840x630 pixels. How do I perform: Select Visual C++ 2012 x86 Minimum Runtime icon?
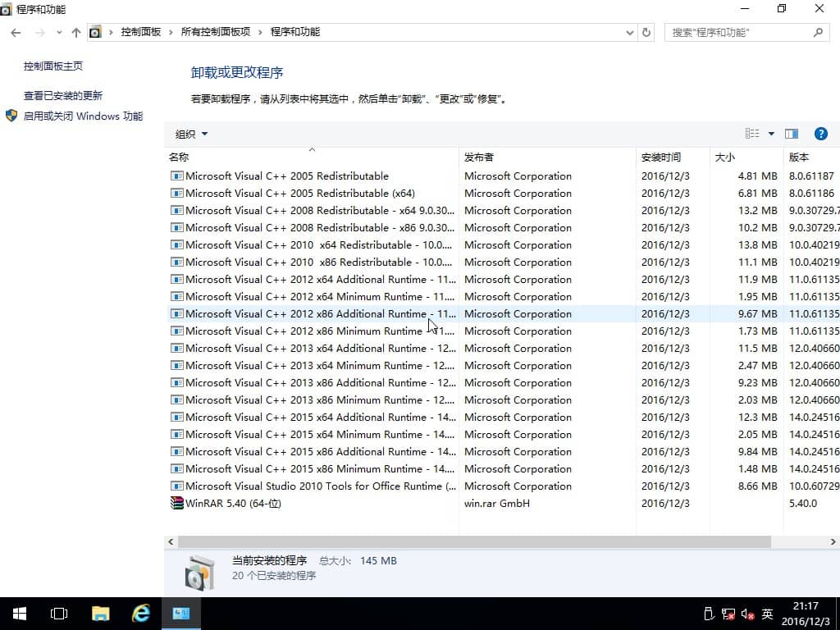[x=177, y=331]
